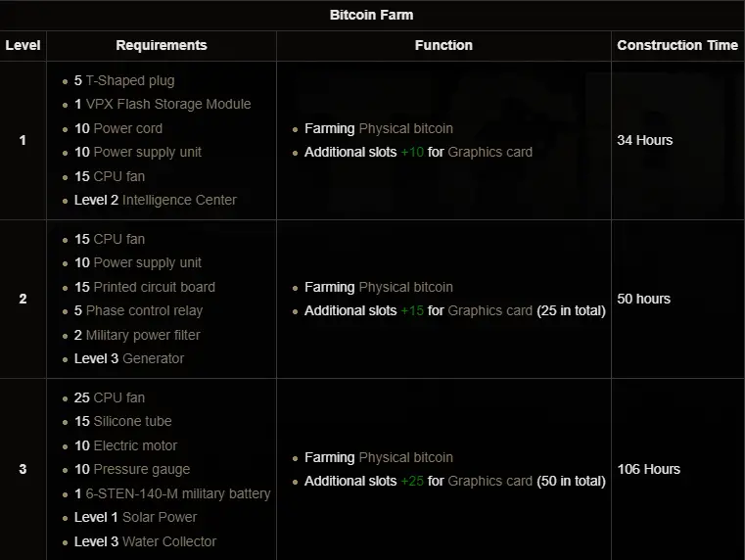The width and height of the screenshot is (745, 560).
Task: Open Silicone tube link
Action: pyautogui.click(x=132, y=421)
